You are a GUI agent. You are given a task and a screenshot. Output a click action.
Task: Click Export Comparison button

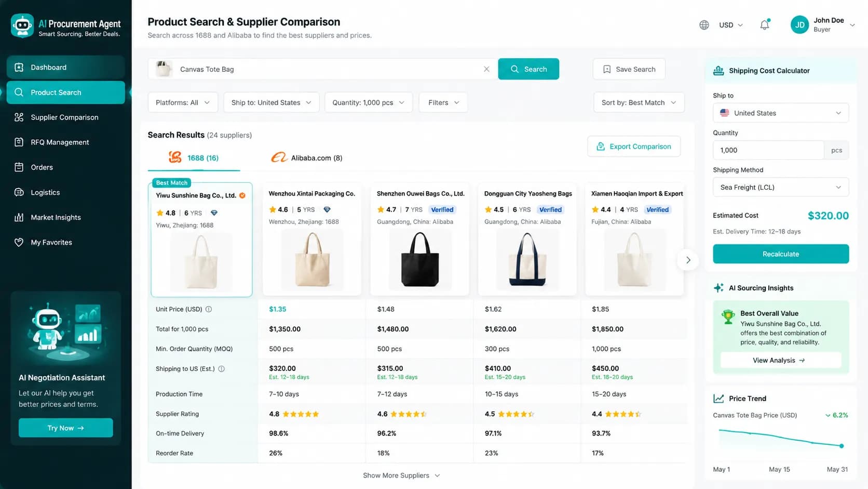634,147
